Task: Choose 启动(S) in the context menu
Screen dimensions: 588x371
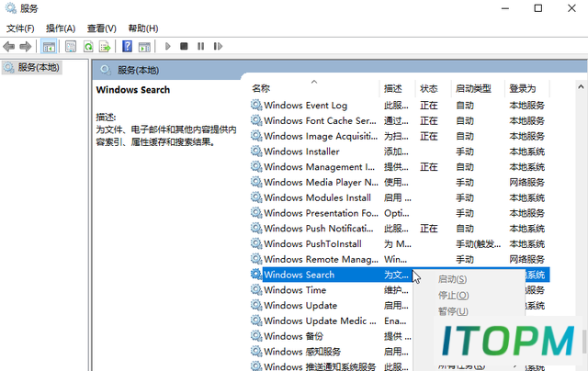Action: click(x=452, y=279)
